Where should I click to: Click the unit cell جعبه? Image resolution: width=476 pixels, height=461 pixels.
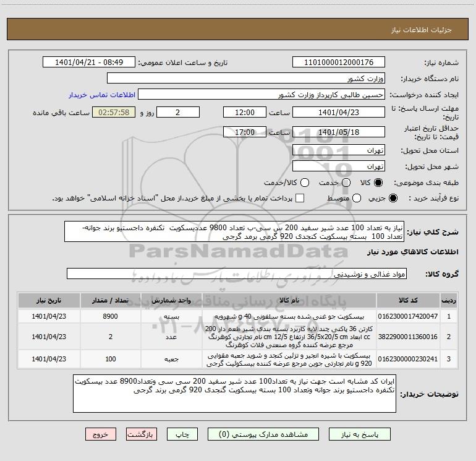click(x=171, y=359)
